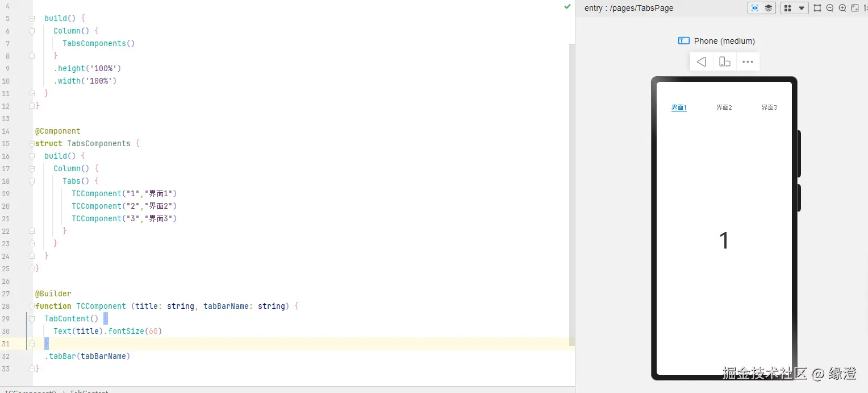Image resolution: width=868 pixels, height=393 pixels.
Task: Click .tabBar(tabBarName) on line 32
Action: coord(87,356)
